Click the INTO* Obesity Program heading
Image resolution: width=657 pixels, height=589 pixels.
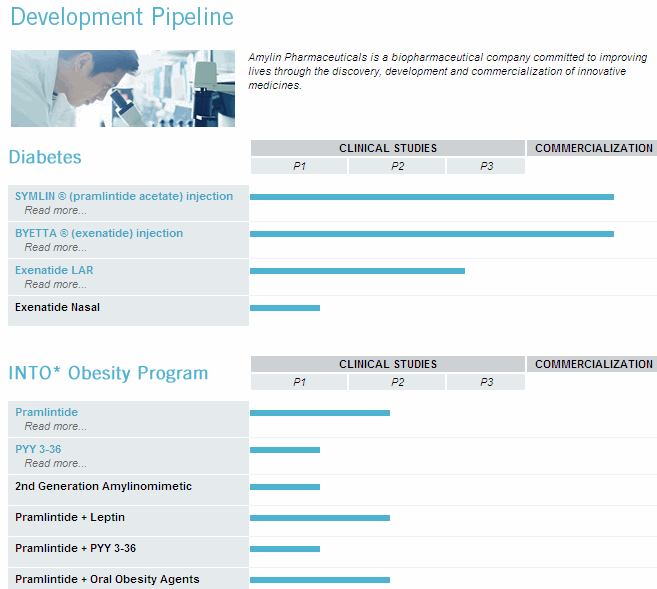pos(108,373)
